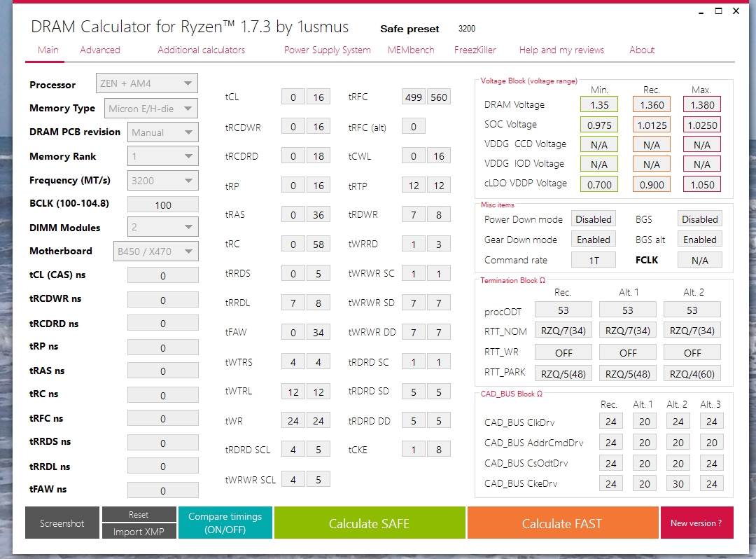Open the Power Supply System tab
The height and width of the screenshot is (559, 756).
click(328, 50)
